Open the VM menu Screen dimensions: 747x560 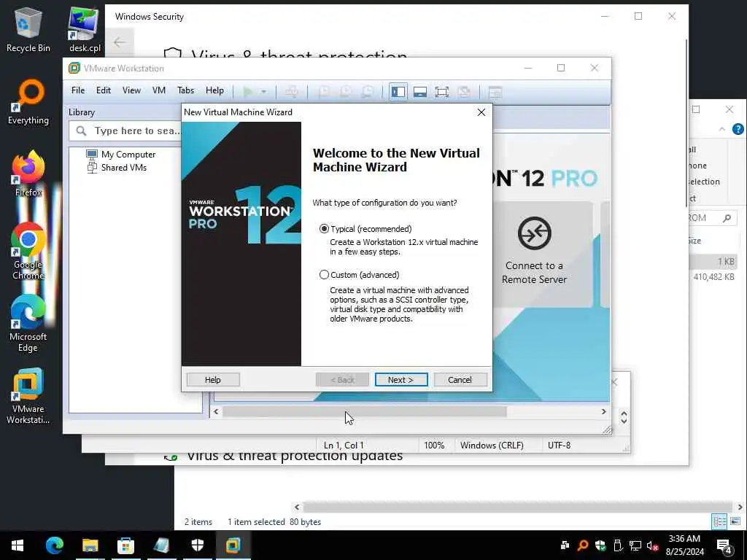click(x=158, y=90)
